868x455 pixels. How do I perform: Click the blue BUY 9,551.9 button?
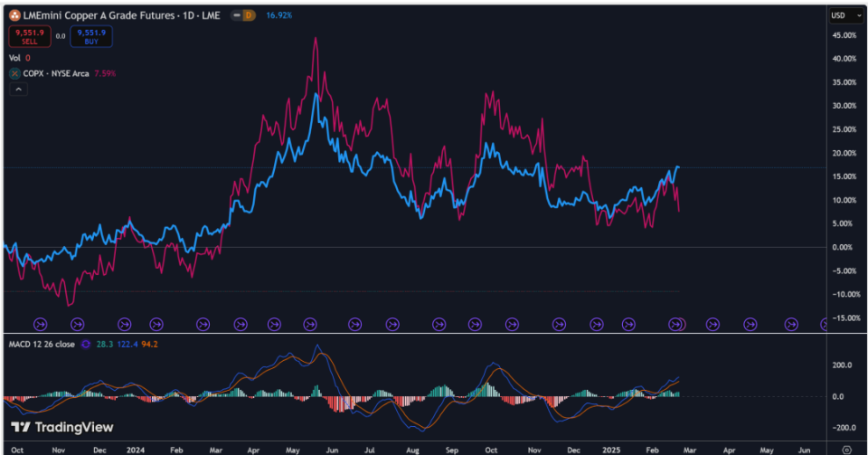[91, 36]
